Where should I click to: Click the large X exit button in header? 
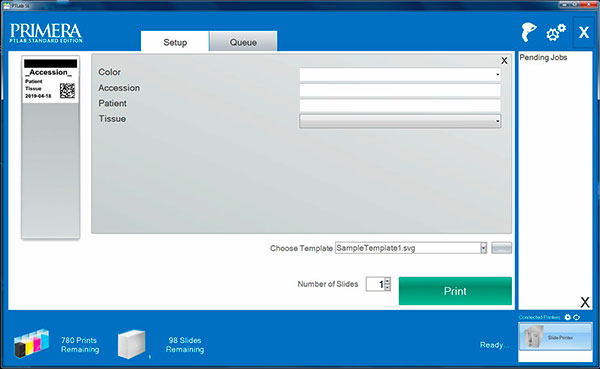pyautogui.click(x=584, y=33)
